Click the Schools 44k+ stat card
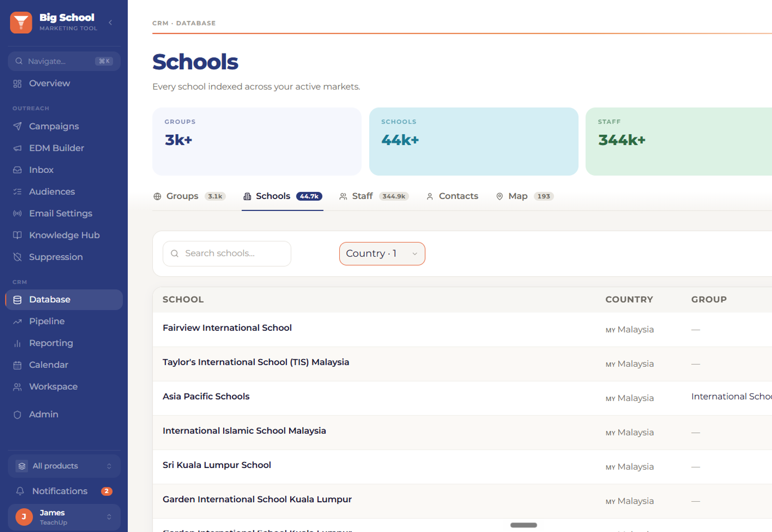772x532 pixels. [474, 142]
